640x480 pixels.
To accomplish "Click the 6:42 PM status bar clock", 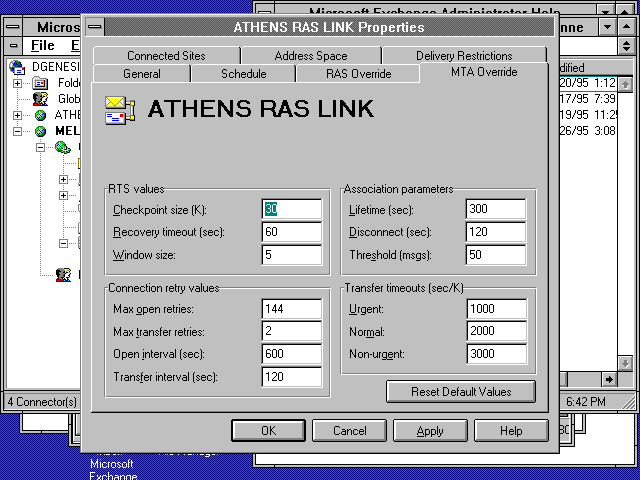I will pyautogui.click(x=586, y=402).
